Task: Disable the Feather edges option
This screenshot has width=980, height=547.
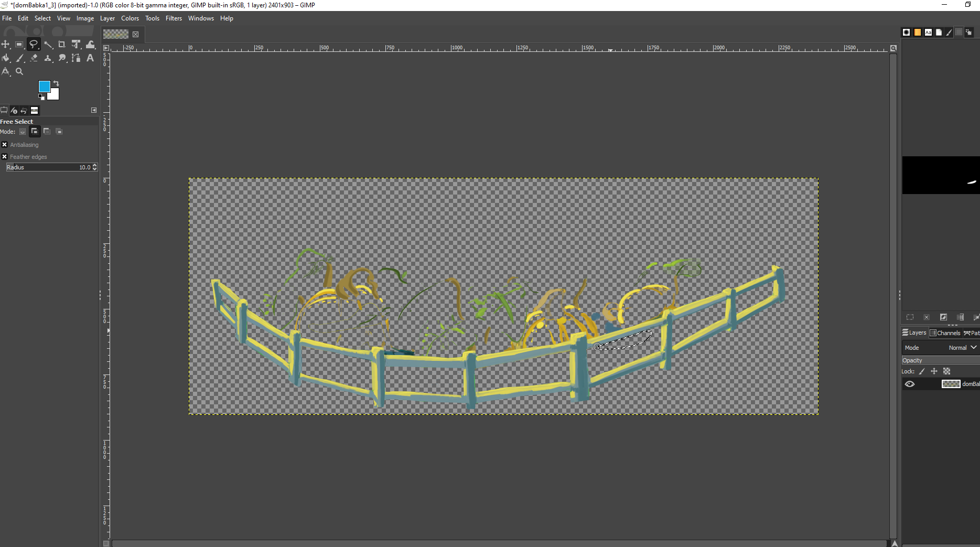Action: [5, 157]
